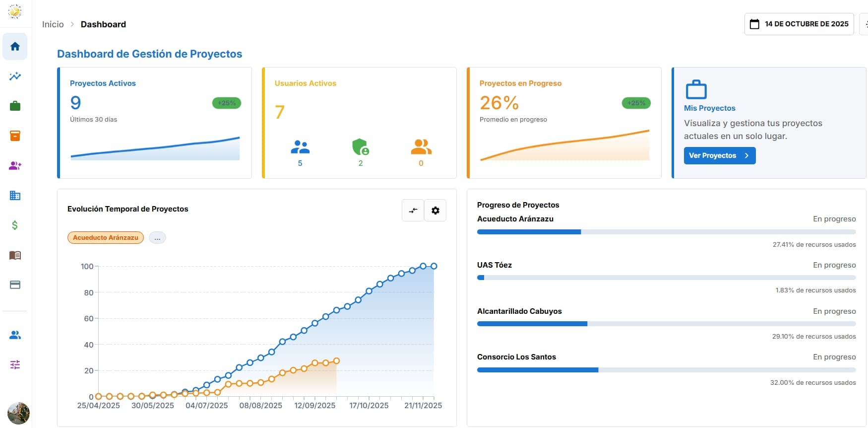The image size is (868, 428).
Task: Click the chart compare arrows button
Action: point(413,211)
